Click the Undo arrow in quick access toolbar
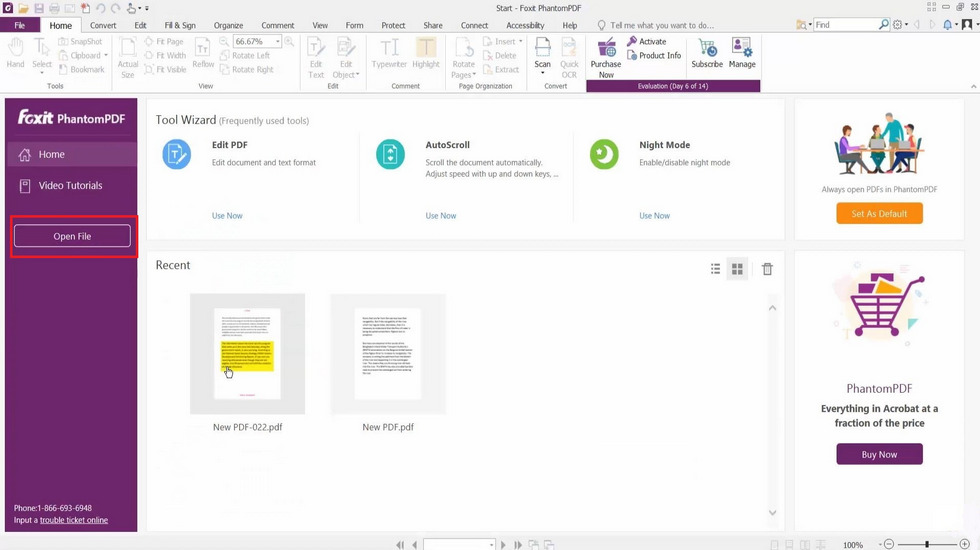The height and width of the screenshot is (550, 980). pos(101,8)
